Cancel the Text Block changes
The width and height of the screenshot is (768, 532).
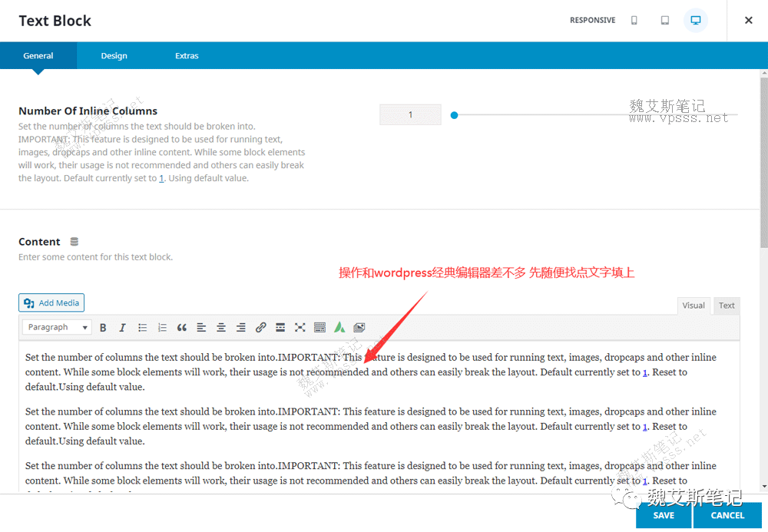point(727,515)
